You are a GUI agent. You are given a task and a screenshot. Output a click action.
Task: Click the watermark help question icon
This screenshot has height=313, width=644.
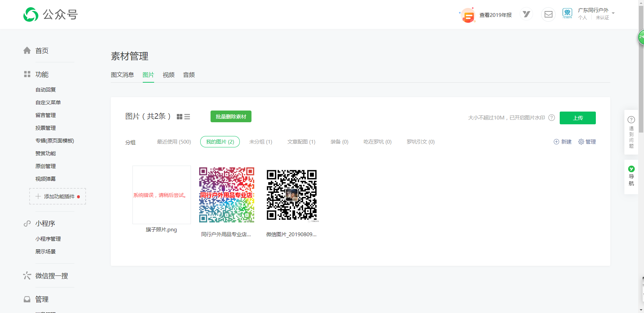point(551,117)
